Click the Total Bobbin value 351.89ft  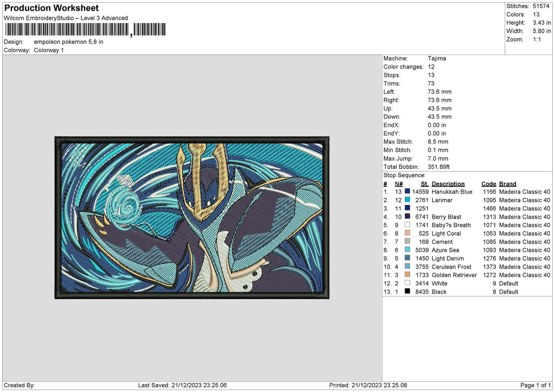pyautogui.click(x=439, y=167)
